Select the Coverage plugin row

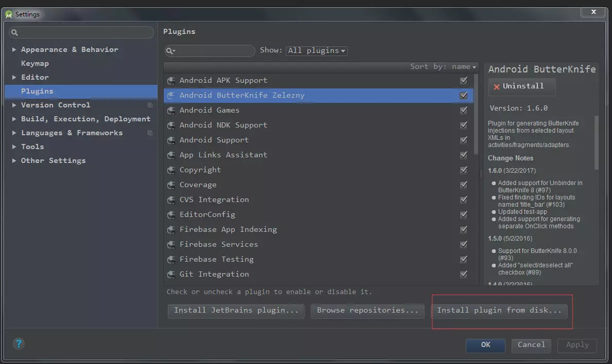click(x=318, y=185)
